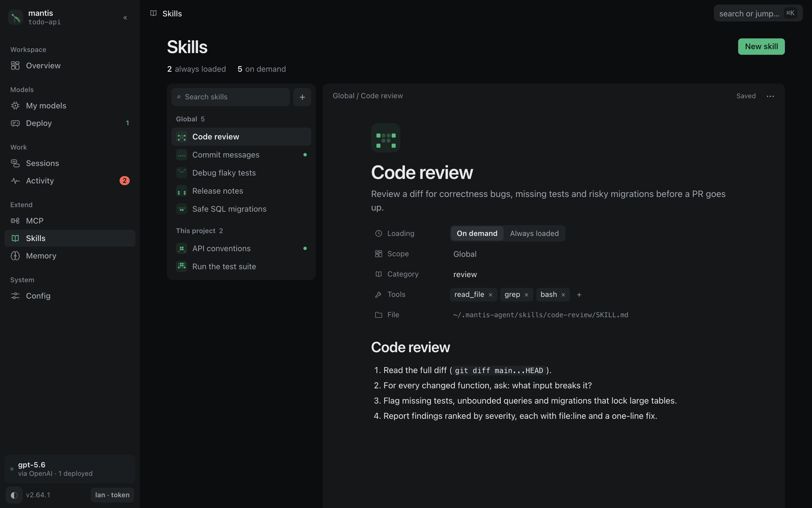Click the Memory brain icon
This screenshot has height=508, width=812.
[15, 256]
